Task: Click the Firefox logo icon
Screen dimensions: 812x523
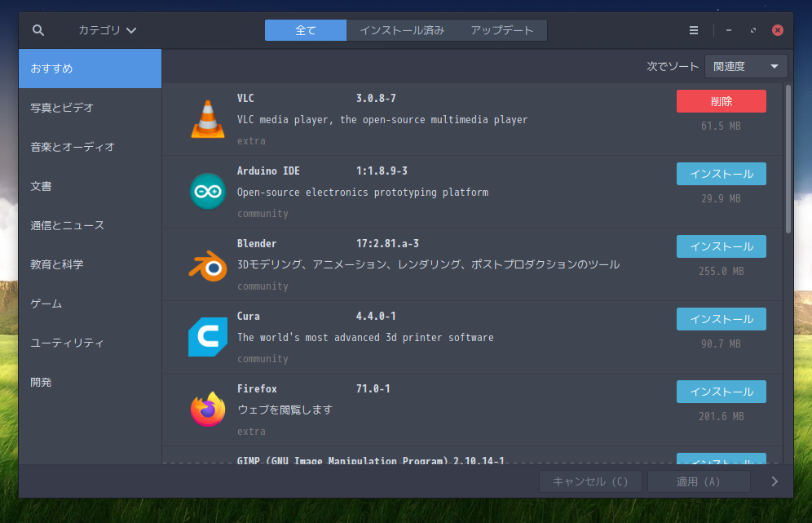Action: [208, 409]
